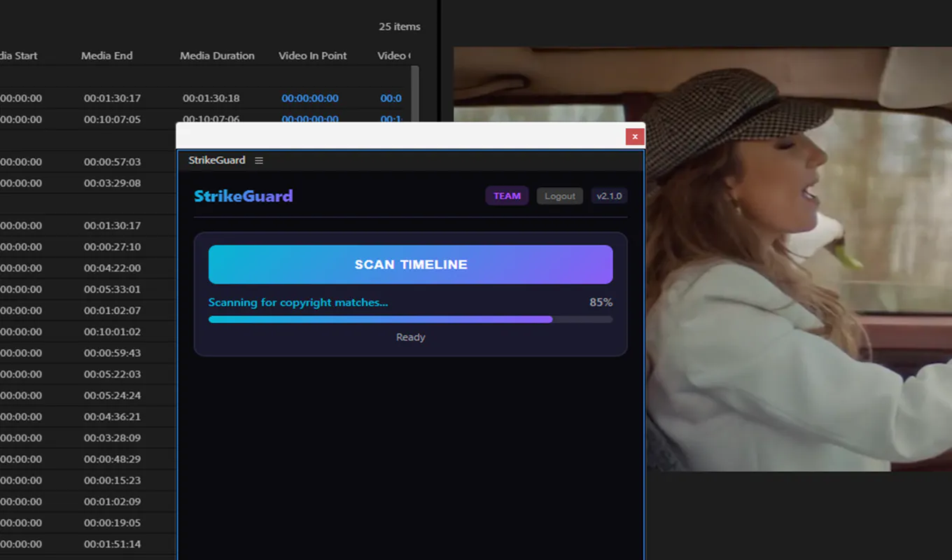The width and height of the screenshot is (952, 560).
Task: Click the copyright scan progress bar
Action: 411,319
